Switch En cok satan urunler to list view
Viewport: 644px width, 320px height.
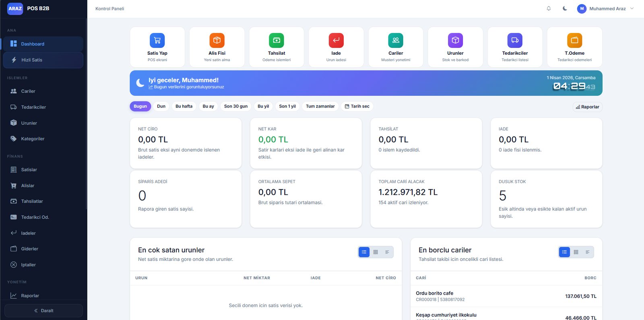point(364,252)
